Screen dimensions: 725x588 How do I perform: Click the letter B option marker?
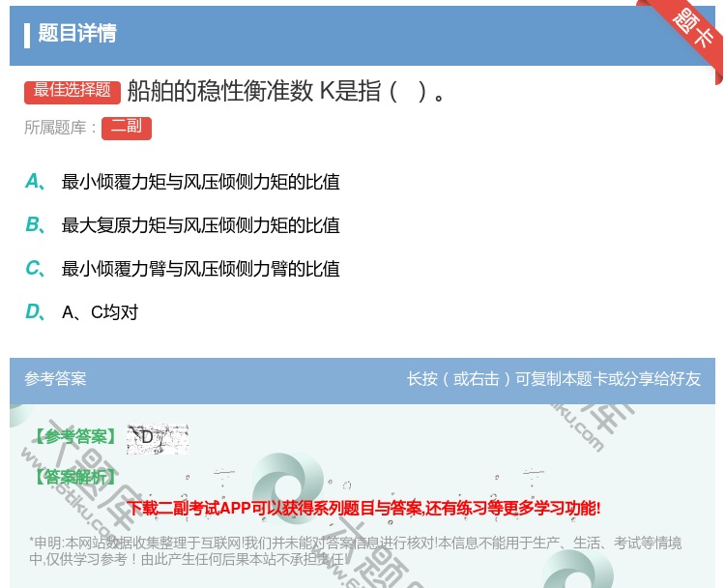click(35, 225)
